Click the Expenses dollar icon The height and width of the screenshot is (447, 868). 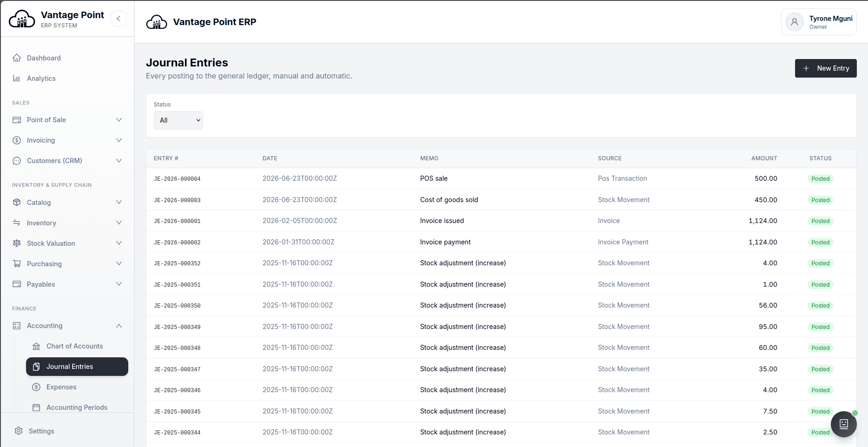point(36,387)
